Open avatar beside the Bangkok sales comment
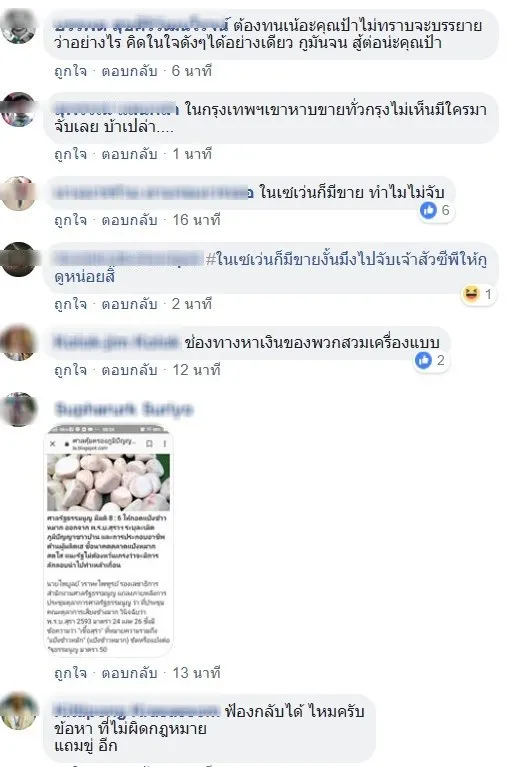The image size is (512, 767). (19, 109)
